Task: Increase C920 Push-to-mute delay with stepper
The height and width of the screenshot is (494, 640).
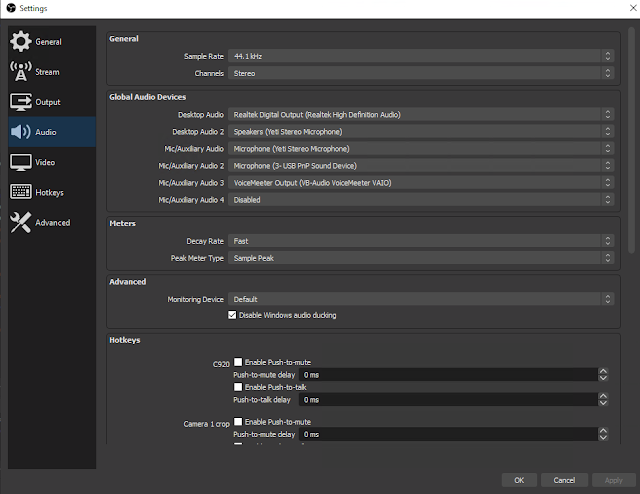Action: pos(603,372)
